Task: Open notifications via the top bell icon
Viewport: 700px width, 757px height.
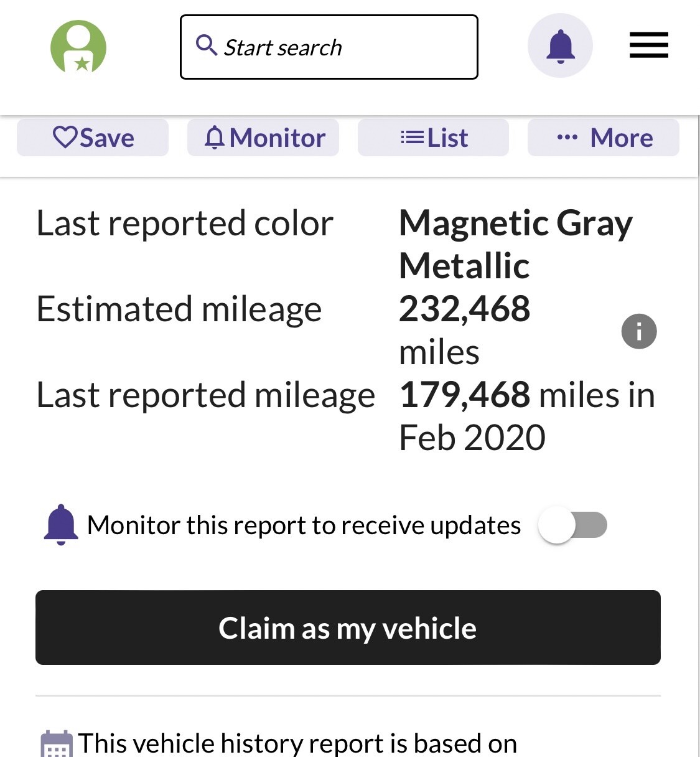Action: (560, 46)
